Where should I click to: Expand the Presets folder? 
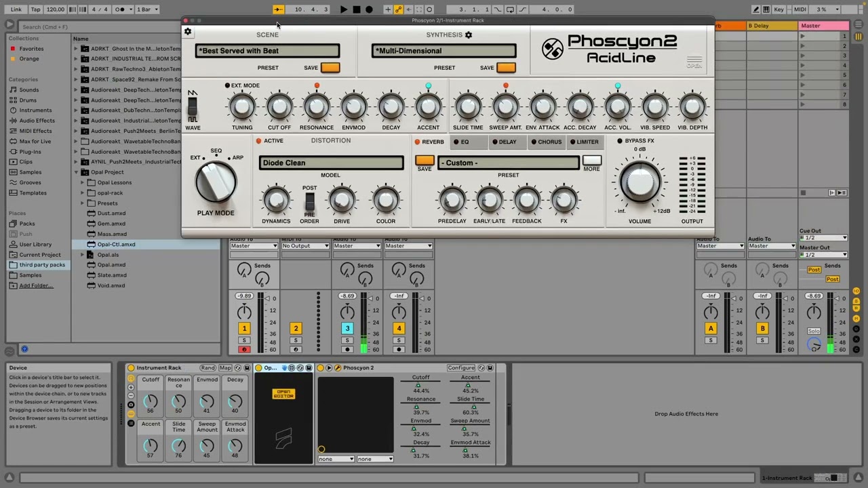tap(82, 203)
